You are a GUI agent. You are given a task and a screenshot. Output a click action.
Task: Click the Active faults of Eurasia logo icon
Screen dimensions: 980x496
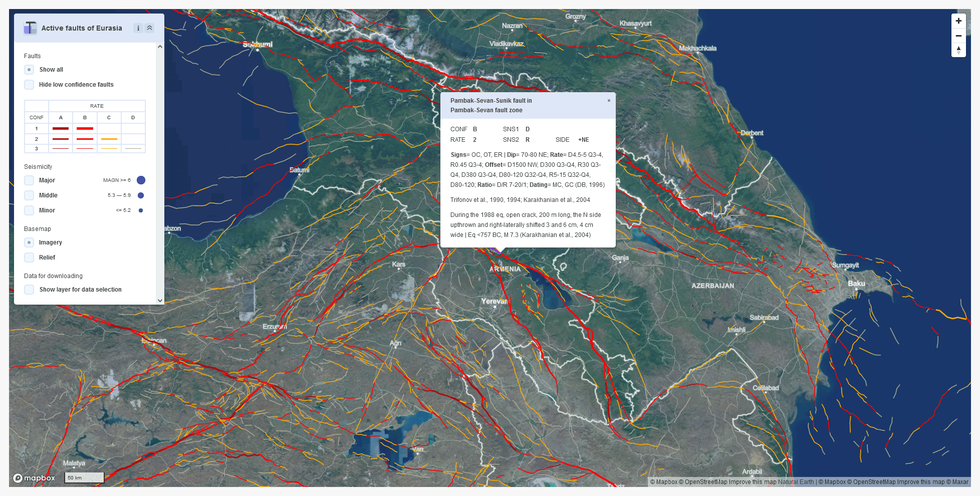point(30,28)
